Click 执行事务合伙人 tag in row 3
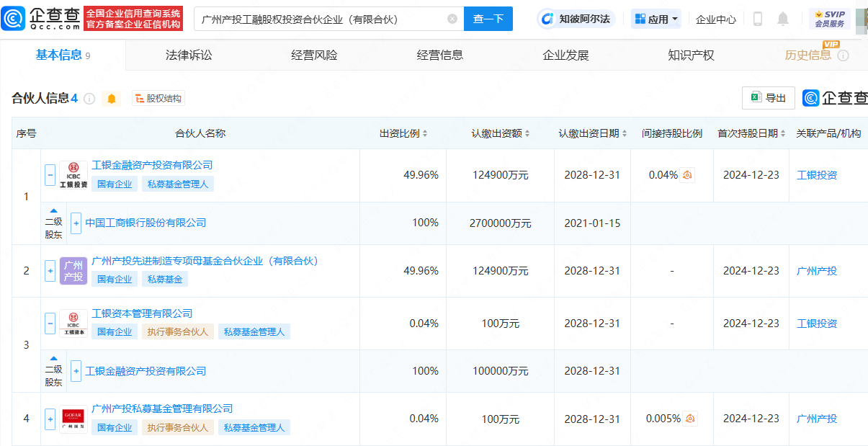Viewport: 868px width, 446px height. pyautogui.click(x=177, y=331)
